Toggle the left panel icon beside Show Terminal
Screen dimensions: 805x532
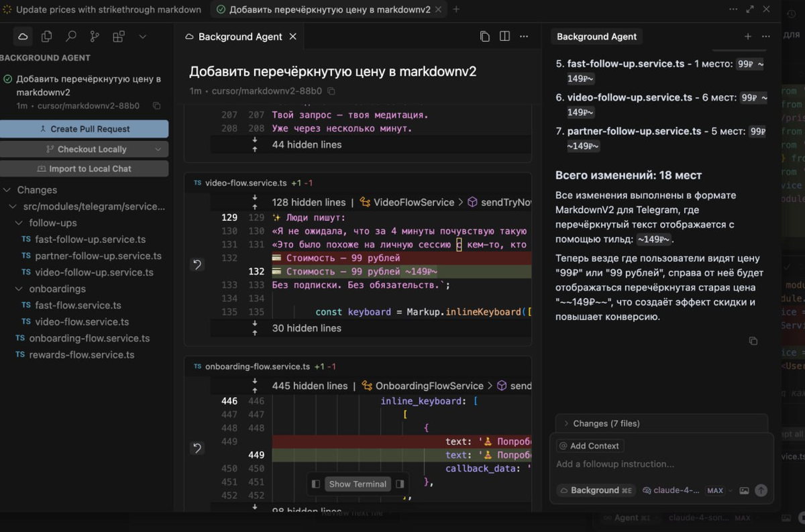click(315, 484)
